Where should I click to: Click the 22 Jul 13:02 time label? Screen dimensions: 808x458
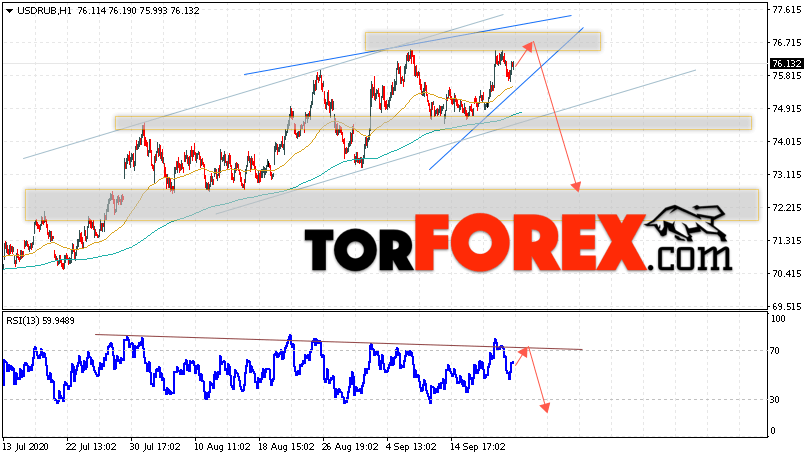point(91,446)
